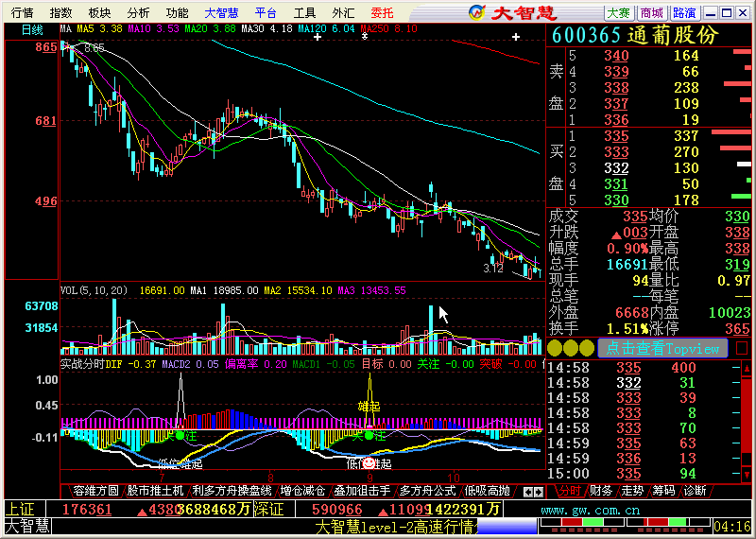Click the left arrow of indicator tab scroller

coord(528,493)
